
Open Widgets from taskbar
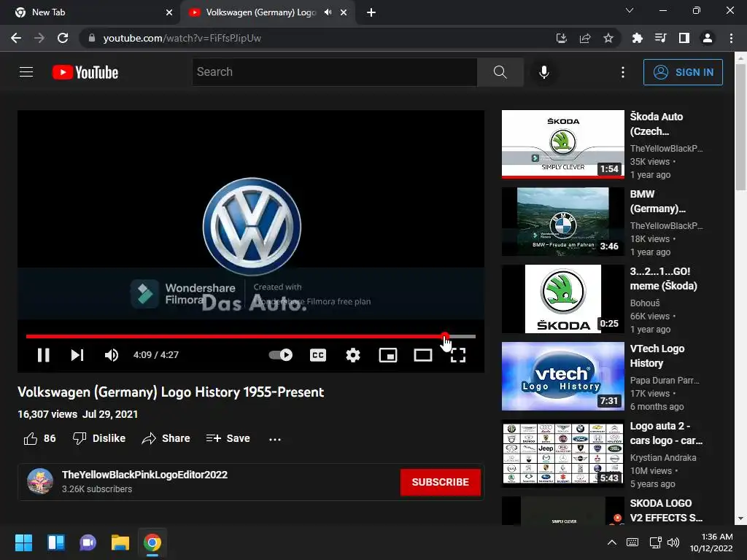coord(55,542)
